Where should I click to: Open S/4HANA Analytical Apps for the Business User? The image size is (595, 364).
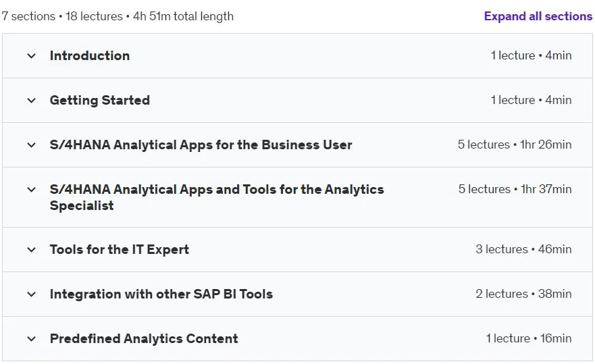201,145
